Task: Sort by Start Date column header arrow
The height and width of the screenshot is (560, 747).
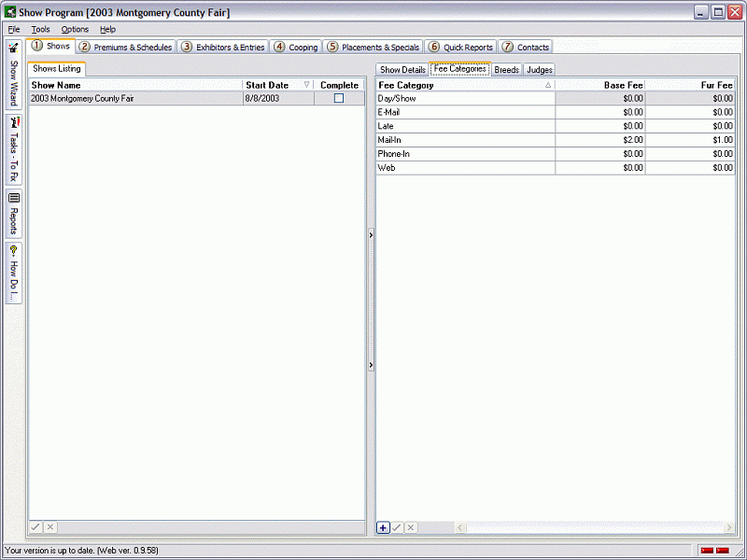Action: point(307,85)
